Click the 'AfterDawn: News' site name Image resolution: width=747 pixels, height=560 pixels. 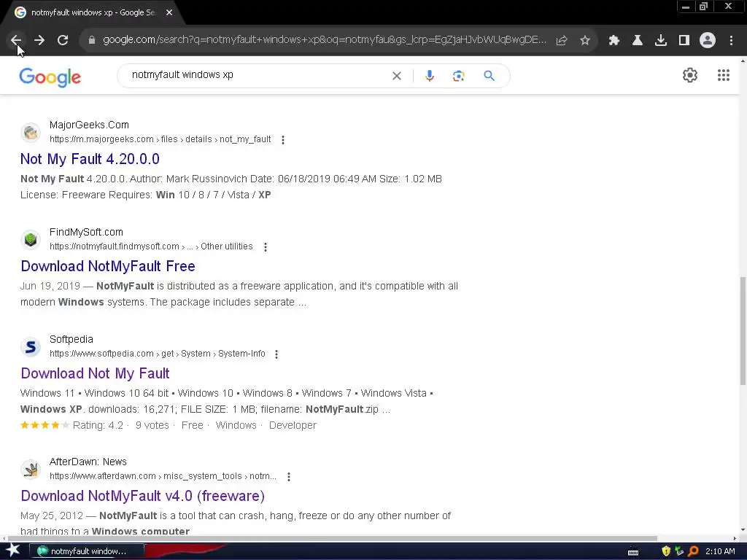(88, 462)
